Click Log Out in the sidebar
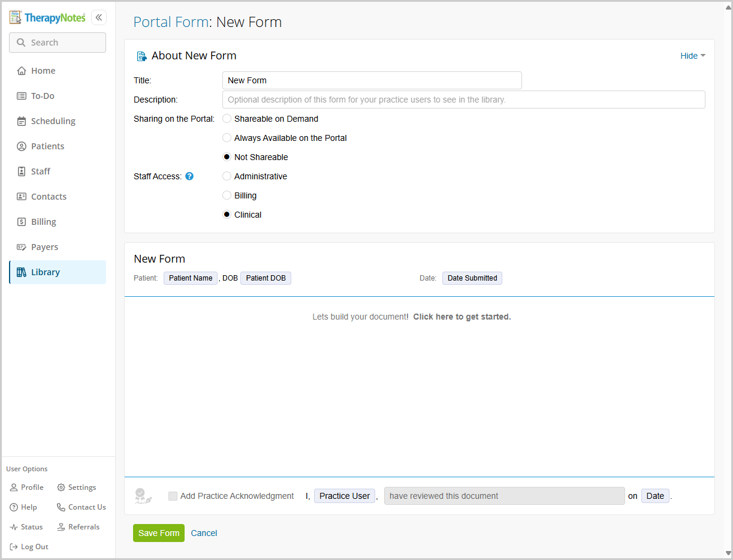Screen dimensions: 733x560 coord(29,547)
